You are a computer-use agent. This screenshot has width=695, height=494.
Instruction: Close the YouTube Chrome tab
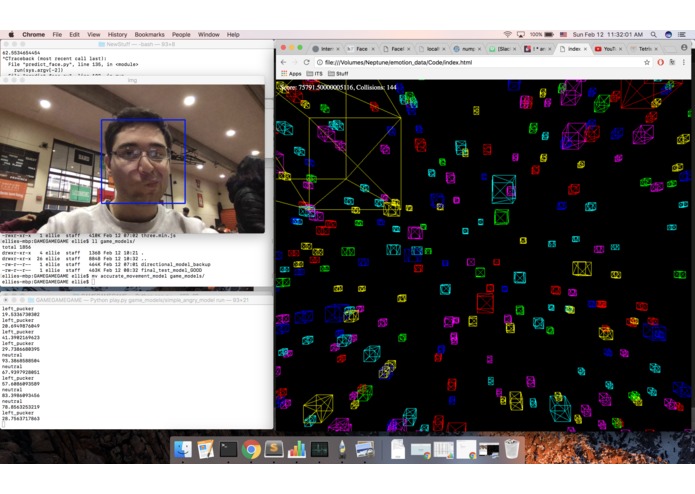point(620,49)
